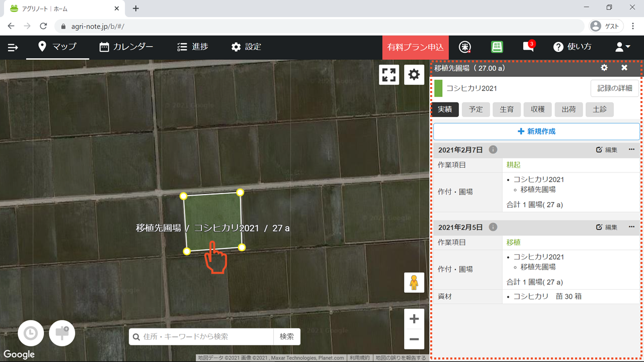Open the sidebar menu toggle icon
The height and width of the screenshot is (362, 644).
pos(13,47)
